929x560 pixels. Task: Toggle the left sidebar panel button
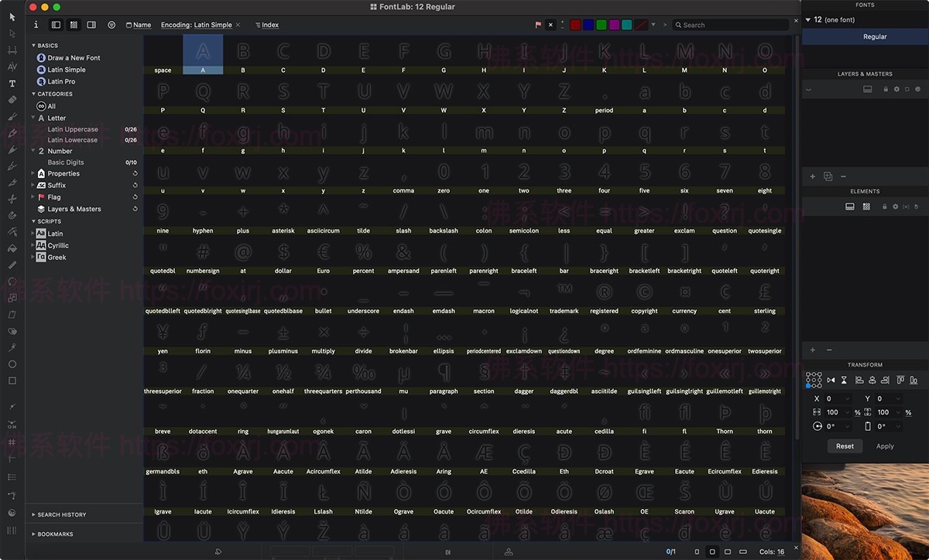click(56, 25)
